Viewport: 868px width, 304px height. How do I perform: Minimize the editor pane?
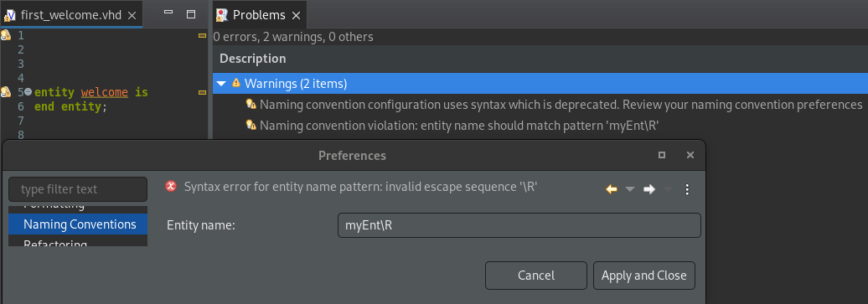(169, 13)
